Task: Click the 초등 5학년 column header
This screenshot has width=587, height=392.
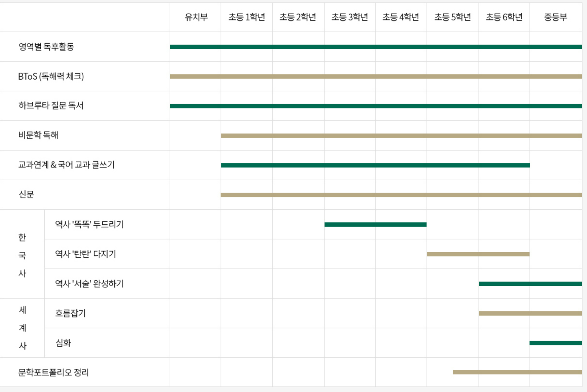Action: [453, 17]
